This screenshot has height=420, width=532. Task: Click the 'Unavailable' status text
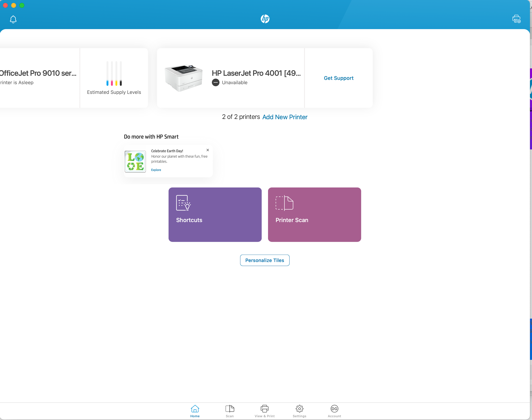coord(235,83)
